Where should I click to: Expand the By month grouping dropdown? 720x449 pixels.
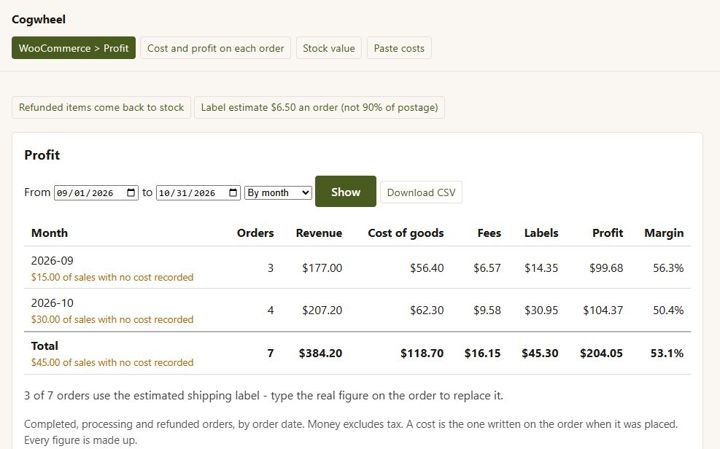tap(278, 192)
